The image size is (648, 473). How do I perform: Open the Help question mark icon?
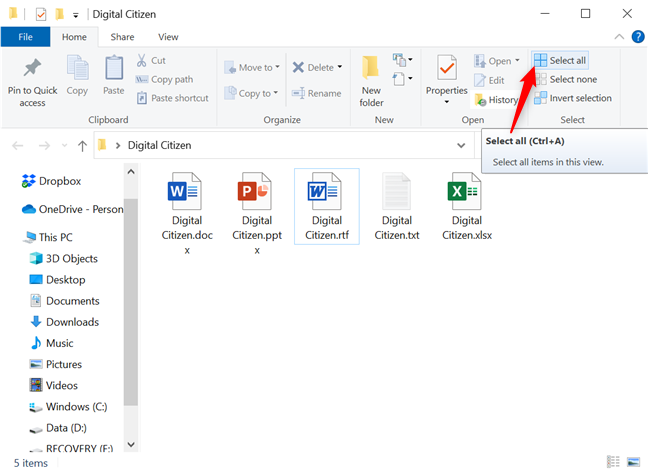[x=638, y=37]
